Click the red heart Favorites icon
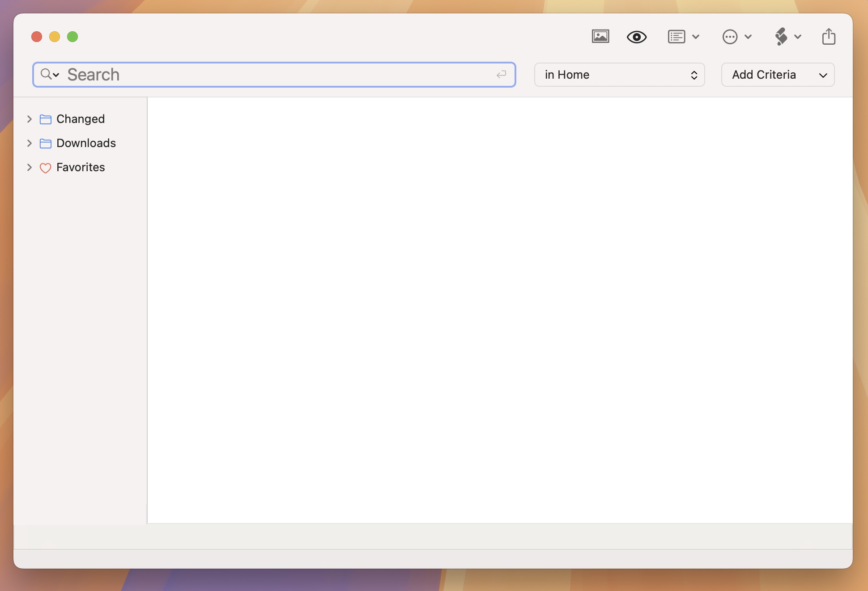 click(x=46, y=168)
